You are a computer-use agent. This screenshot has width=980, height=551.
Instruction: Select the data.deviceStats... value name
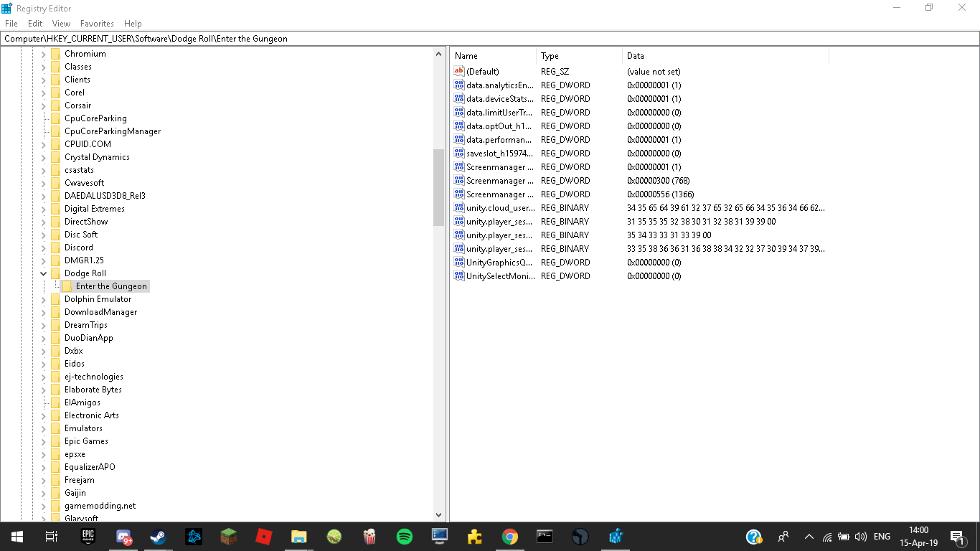(500, 99)
